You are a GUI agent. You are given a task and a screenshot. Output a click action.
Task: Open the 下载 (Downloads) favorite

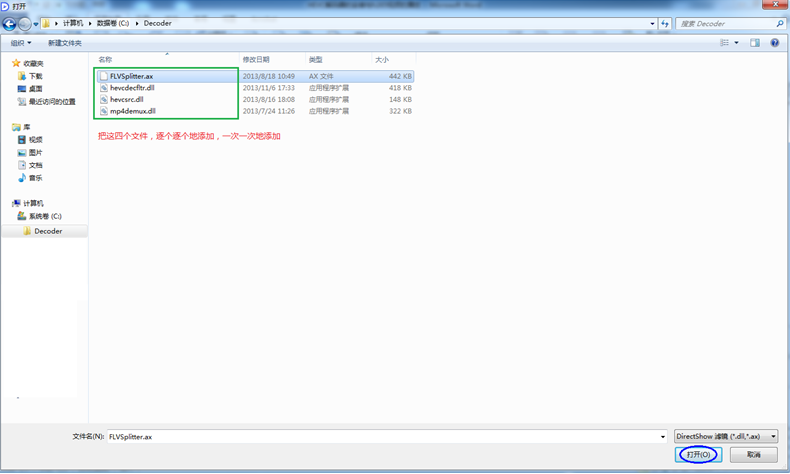point(36,76)
